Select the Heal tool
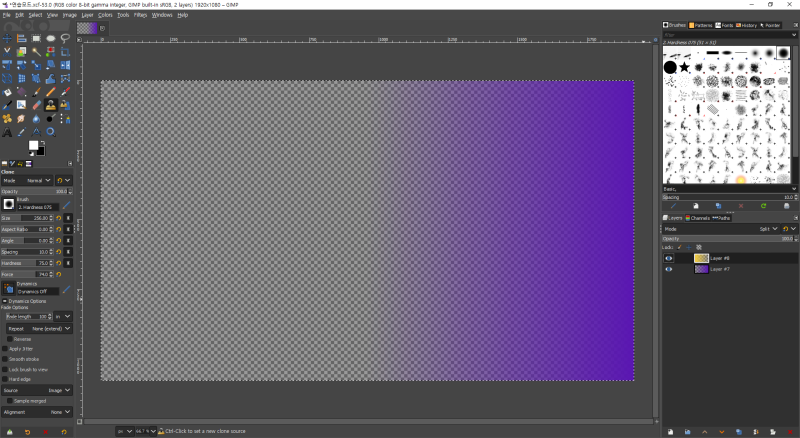This screenshot has width=800, height=438. (x=7, y=118)
